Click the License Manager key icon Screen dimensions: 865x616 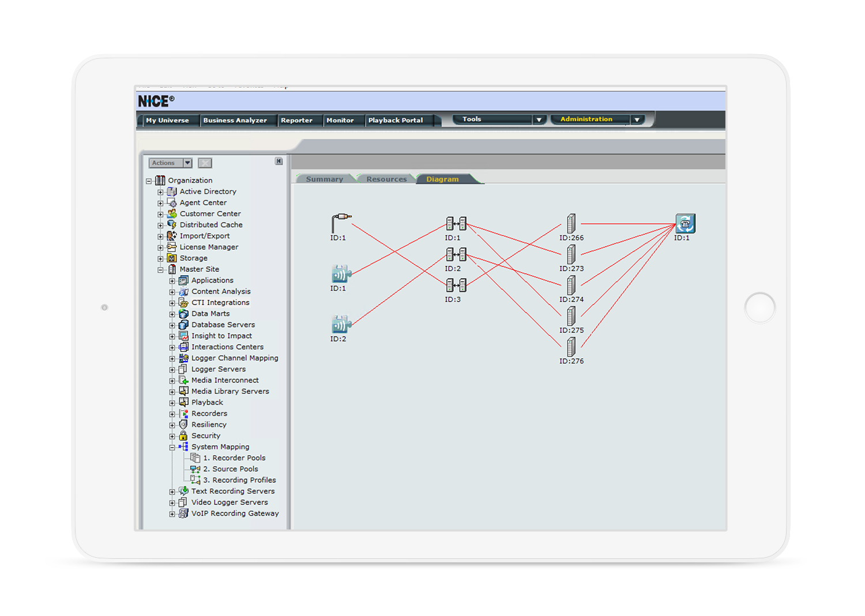coord(172,247)
